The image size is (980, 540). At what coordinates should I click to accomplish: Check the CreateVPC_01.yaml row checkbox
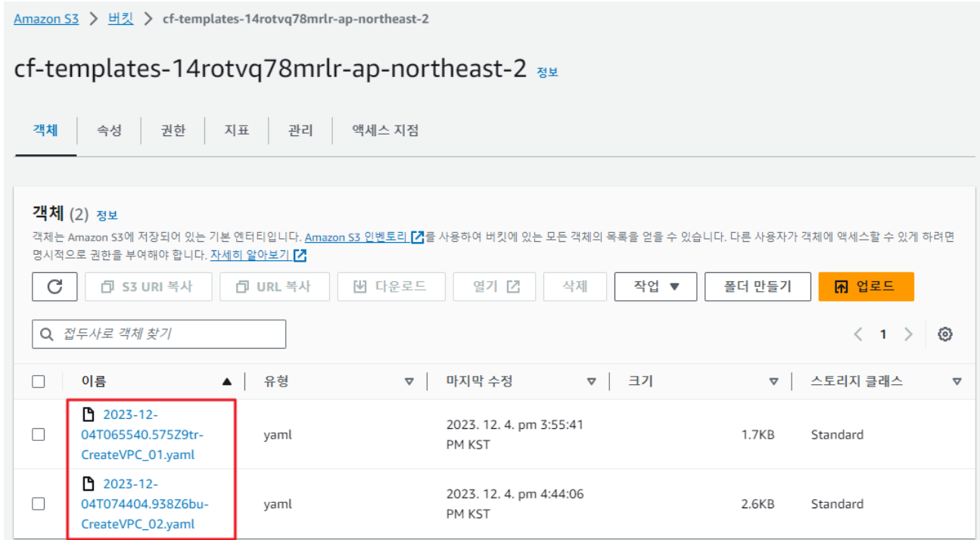click(x=39, y=435)
